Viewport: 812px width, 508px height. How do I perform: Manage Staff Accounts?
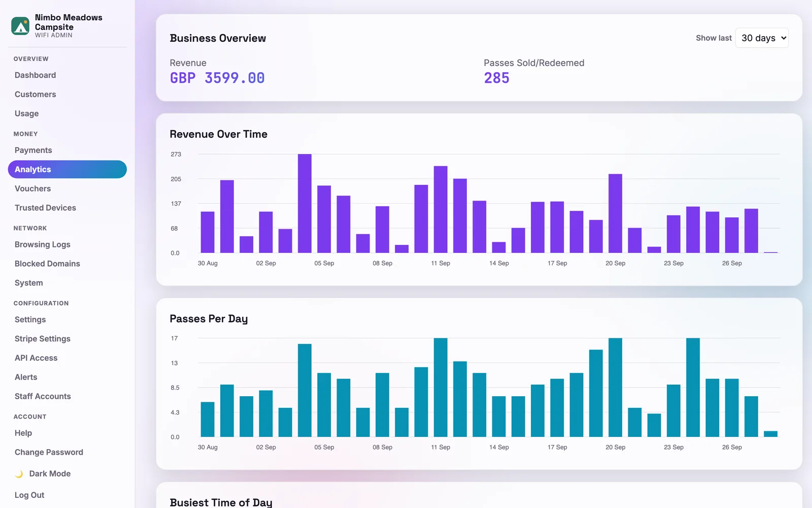67,397
